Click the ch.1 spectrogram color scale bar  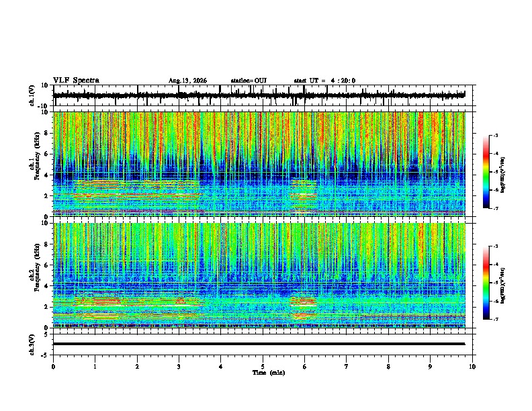[486, 172]
